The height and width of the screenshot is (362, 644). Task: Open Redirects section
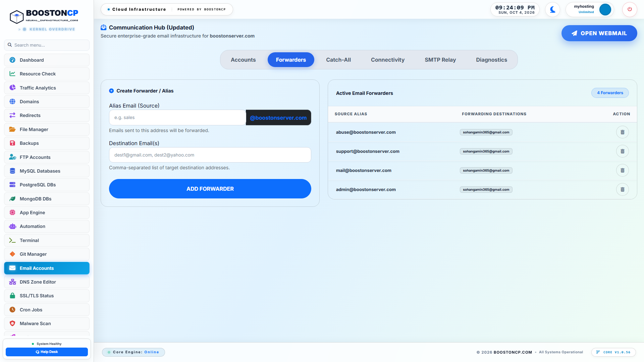coord(47,115)
